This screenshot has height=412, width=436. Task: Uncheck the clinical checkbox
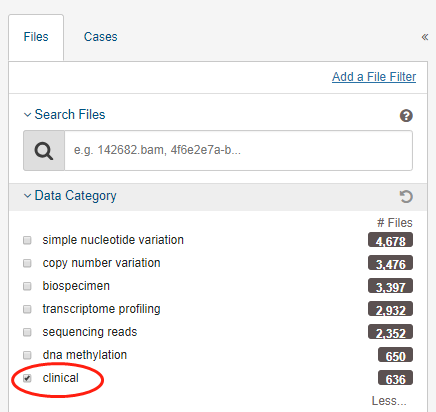click(27, 378)
